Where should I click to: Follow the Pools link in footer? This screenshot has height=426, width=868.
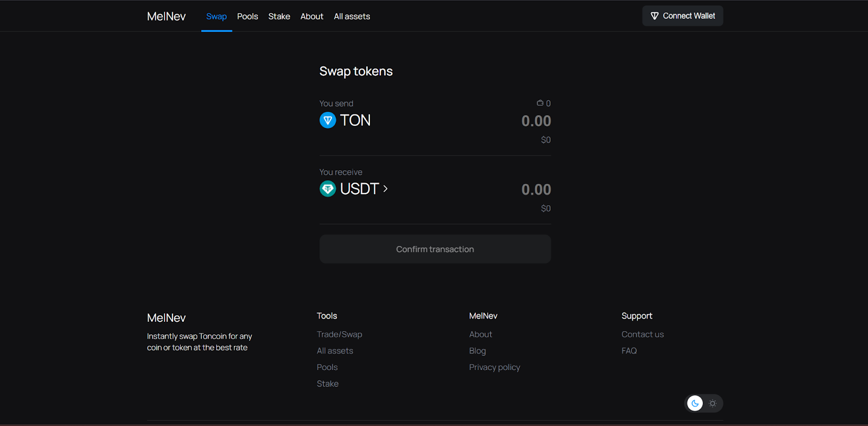[327, 367]
